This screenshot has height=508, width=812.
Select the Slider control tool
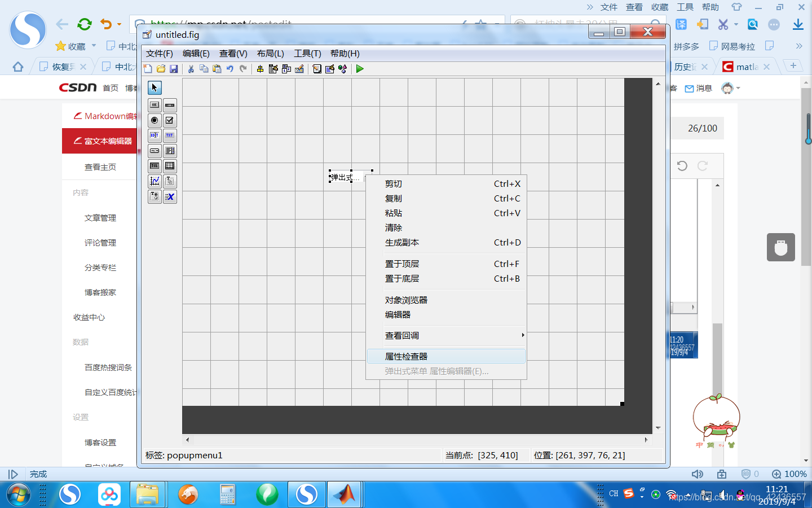[170, 105]
